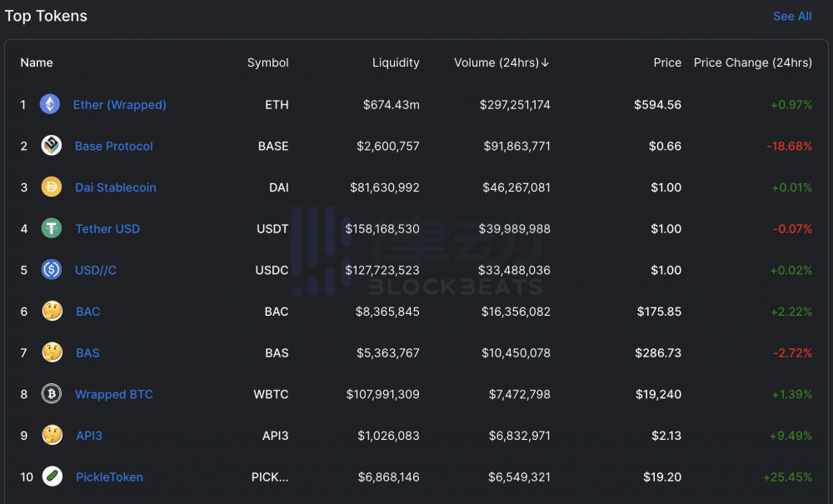Sort tokens by Name column header
Viewport: 833px width, 504px height.
click(37, 62)
